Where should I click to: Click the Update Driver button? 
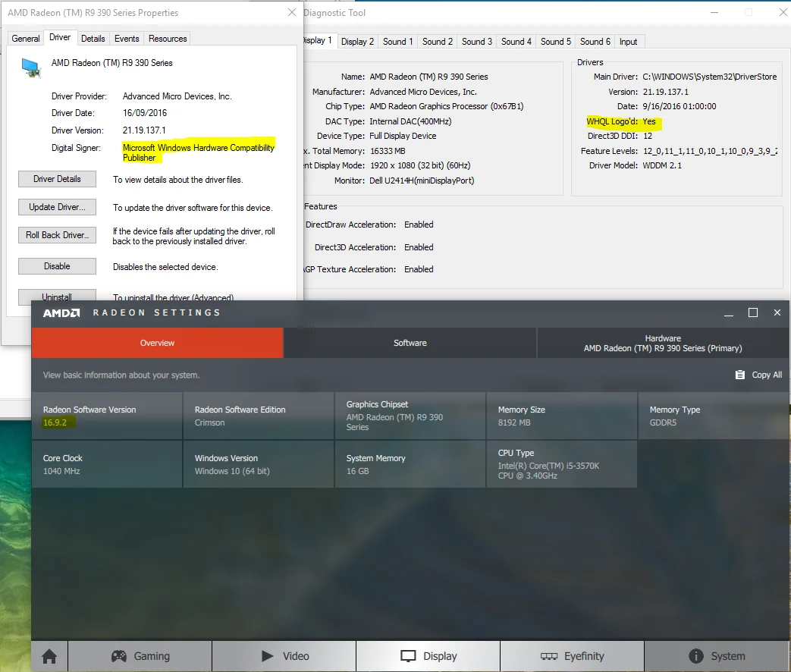(x=57, y=207)
